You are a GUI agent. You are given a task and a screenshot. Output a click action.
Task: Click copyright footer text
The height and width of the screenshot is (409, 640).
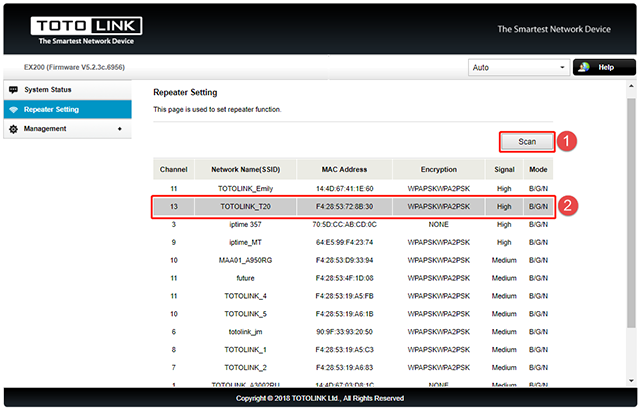click(x=320, y=398)
